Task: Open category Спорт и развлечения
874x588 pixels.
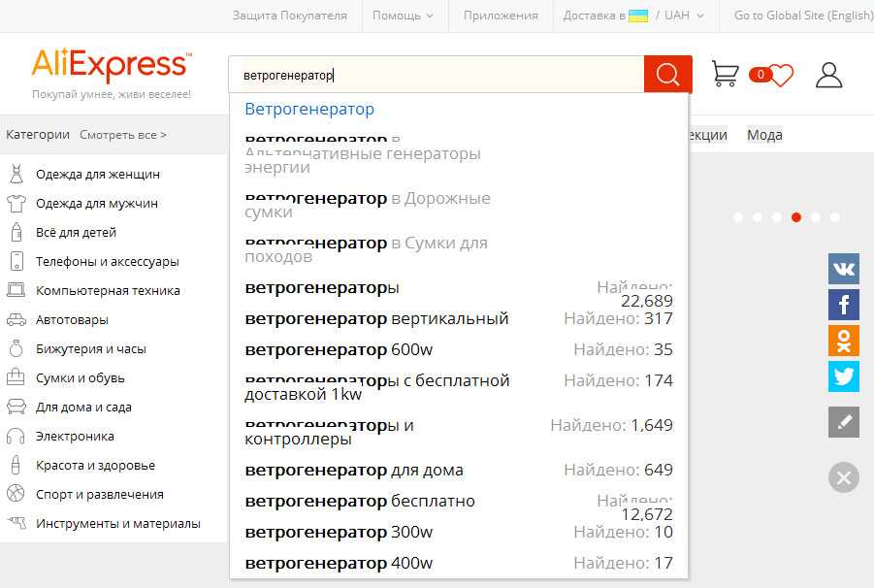Action: (100, 494)
